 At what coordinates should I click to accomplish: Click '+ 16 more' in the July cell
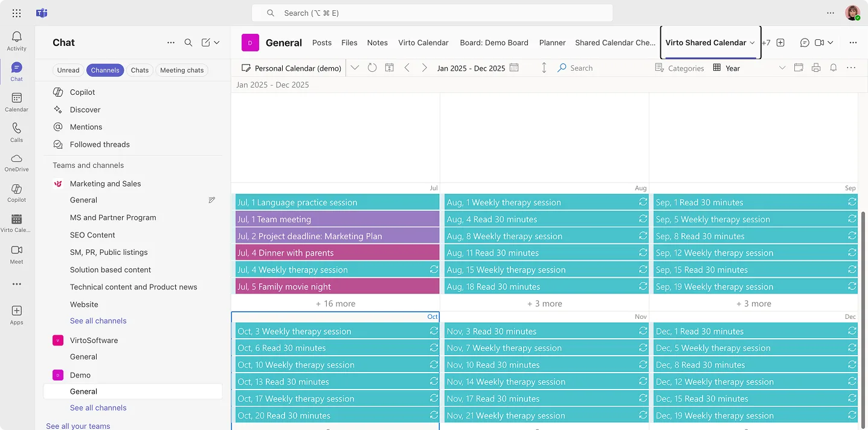(x=336, y=303)
